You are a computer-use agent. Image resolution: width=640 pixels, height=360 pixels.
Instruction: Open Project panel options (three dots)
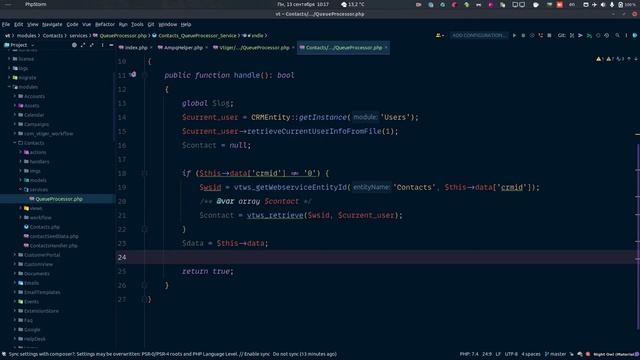coord(102,45)
